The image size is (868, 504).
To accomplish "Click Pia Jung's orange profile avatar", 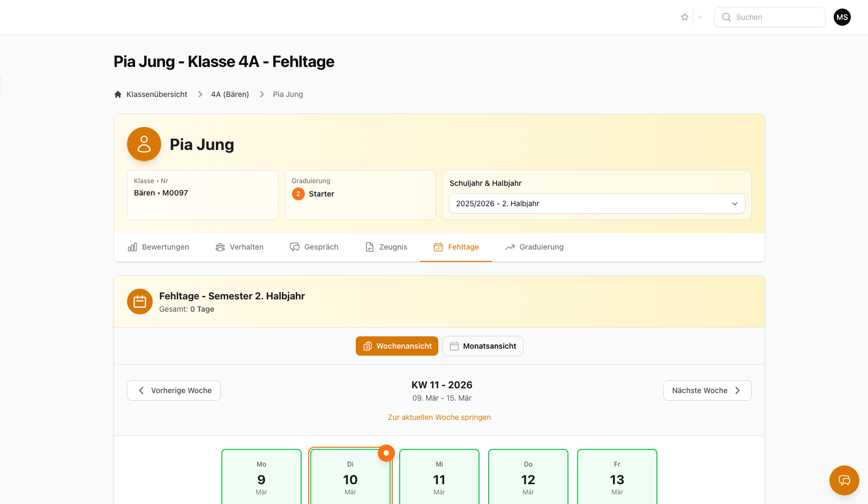I will tap(144, 144).
